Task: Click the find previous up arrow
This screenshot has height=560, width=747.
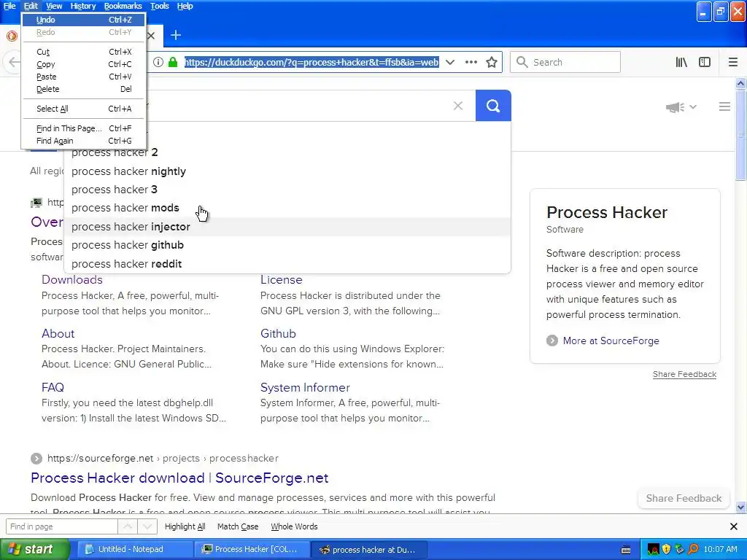Action: pyautogui.click(x=128, y=526)
